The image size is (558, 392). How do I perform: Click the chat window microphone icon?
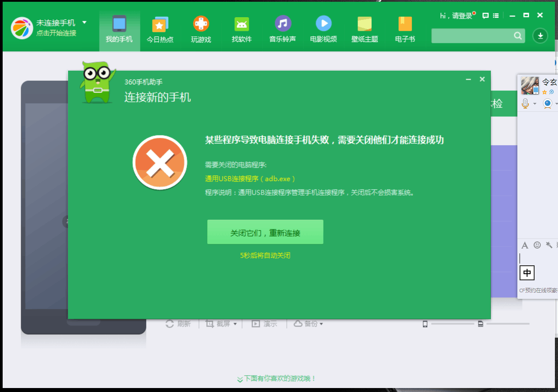525,103
